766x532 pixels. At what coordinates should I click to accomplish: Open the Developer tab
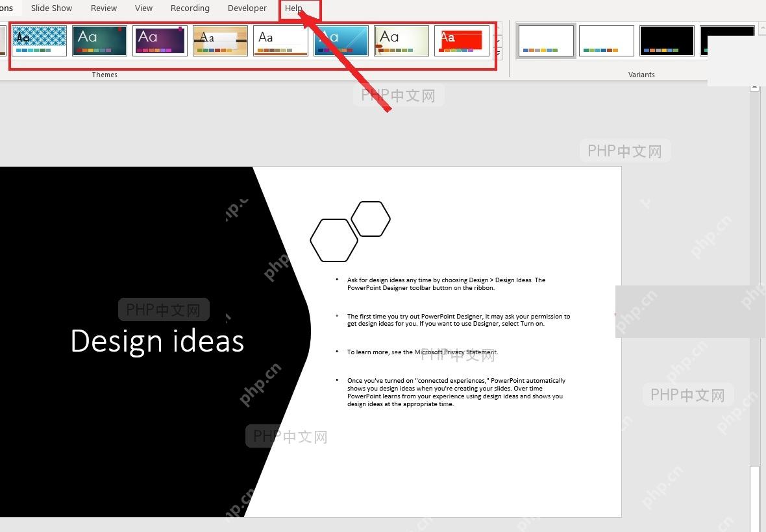247,8
